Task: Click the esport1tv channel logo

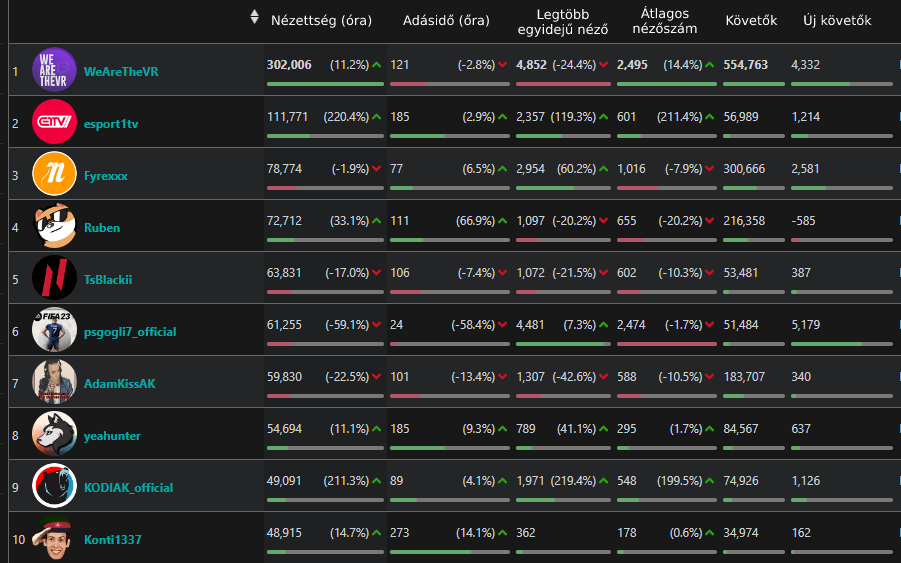Action: [54, 123]
